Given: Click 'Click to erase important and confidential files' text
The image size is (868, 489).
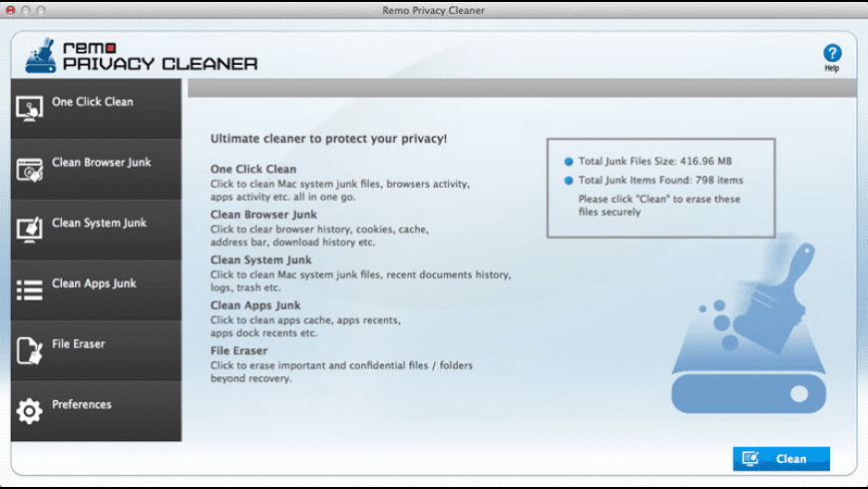Looking at the screenshot, I should [341, 371].
